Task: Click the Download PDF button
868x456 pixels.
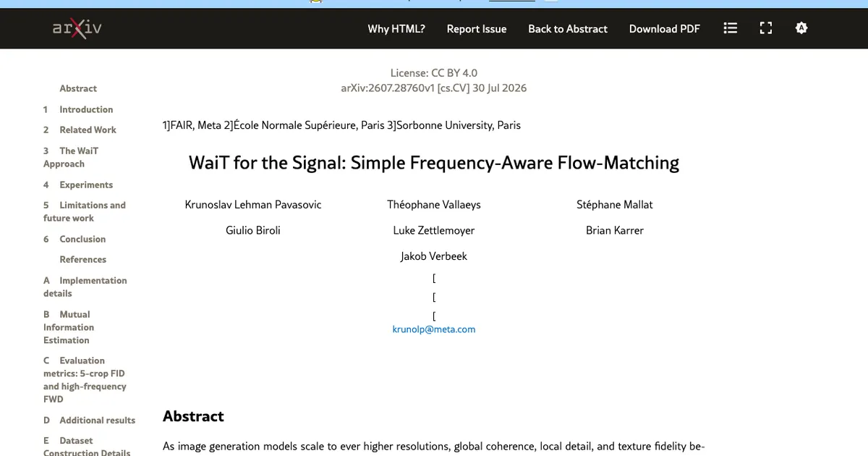Action: (665, 29)
